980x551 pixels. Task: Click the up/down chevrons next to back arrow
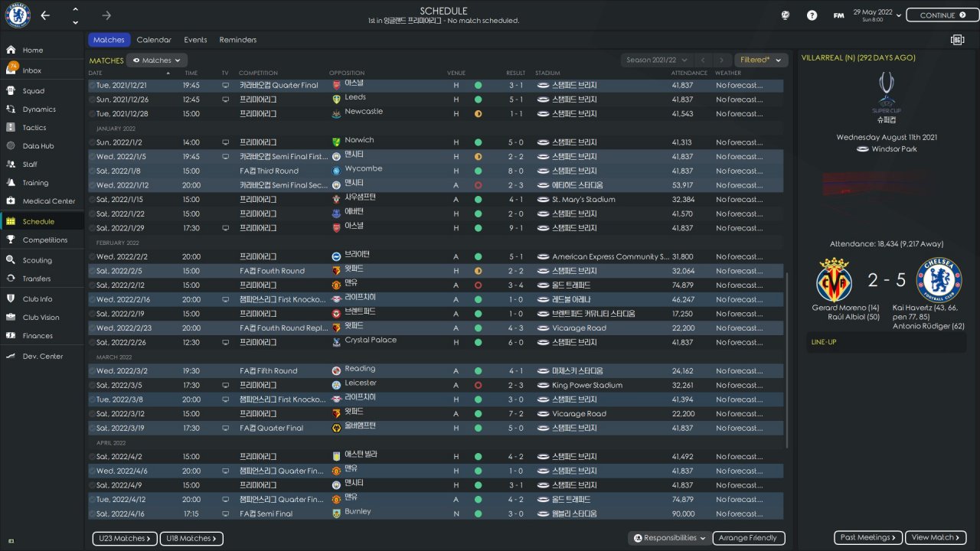[x=75, y=15]
